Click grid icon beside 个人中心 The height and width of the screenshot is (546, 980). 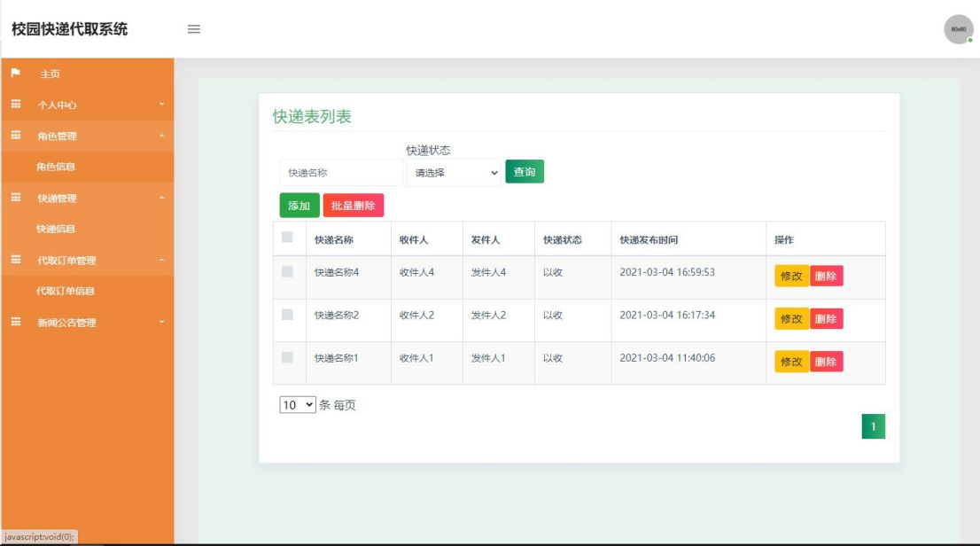click(x=16, y=104)
